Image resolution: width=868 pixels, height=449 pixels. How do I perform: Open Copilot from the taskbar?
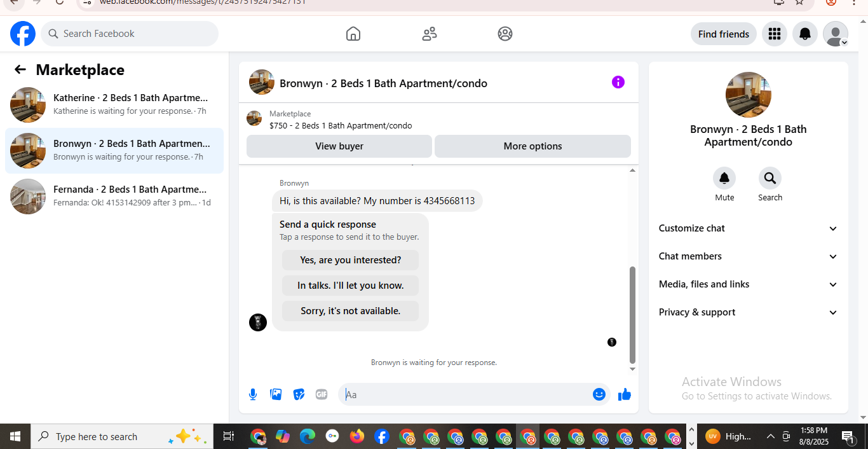tap(283, 436)
